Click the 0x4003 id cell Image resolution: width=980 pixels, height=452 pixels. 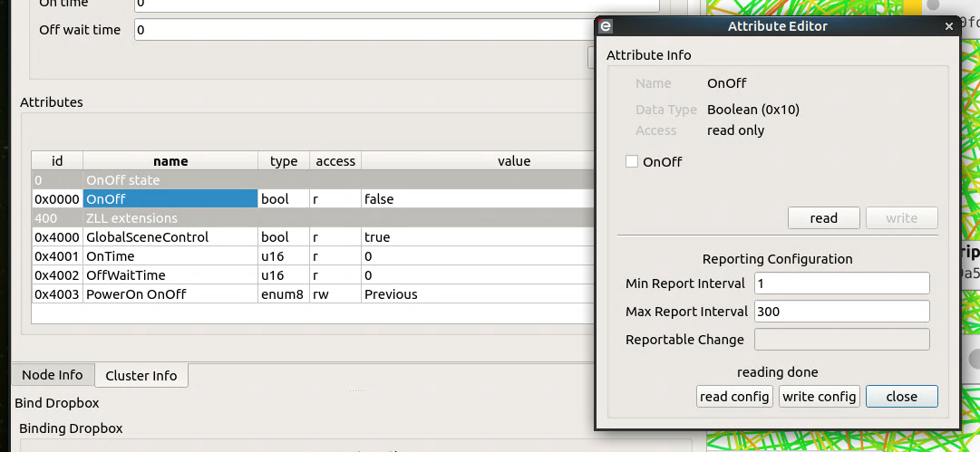[x=57, y=294]
